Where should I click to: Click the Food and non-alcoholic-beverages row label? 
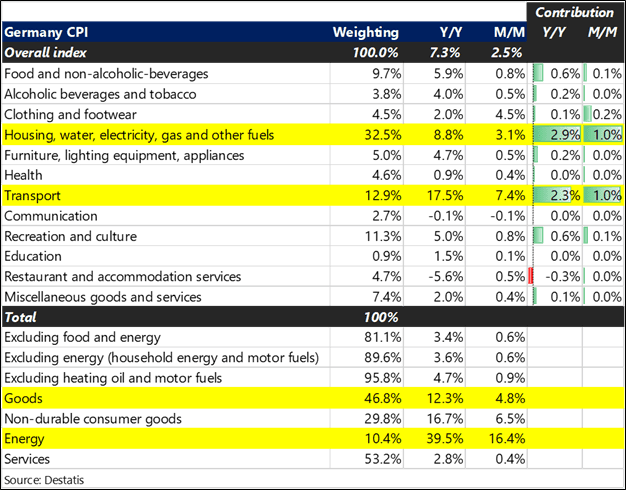coord(107,73)
